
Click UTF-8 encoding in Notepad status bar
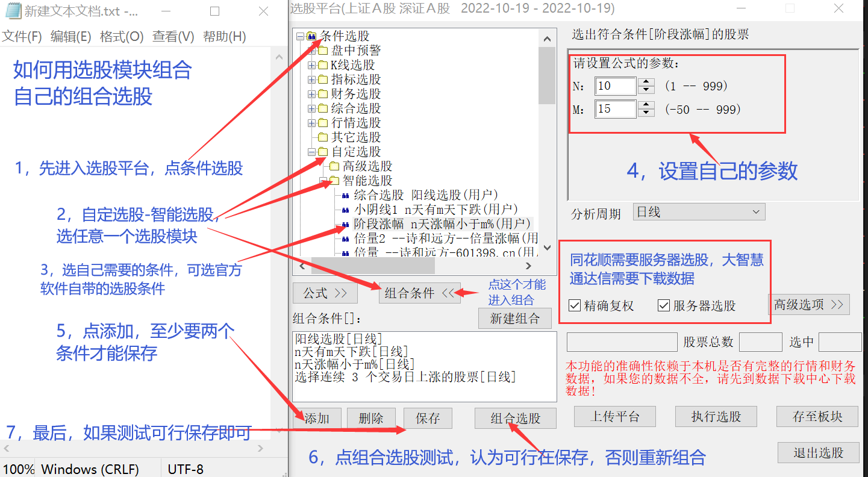pyautogui.click(x=186, y=469)
